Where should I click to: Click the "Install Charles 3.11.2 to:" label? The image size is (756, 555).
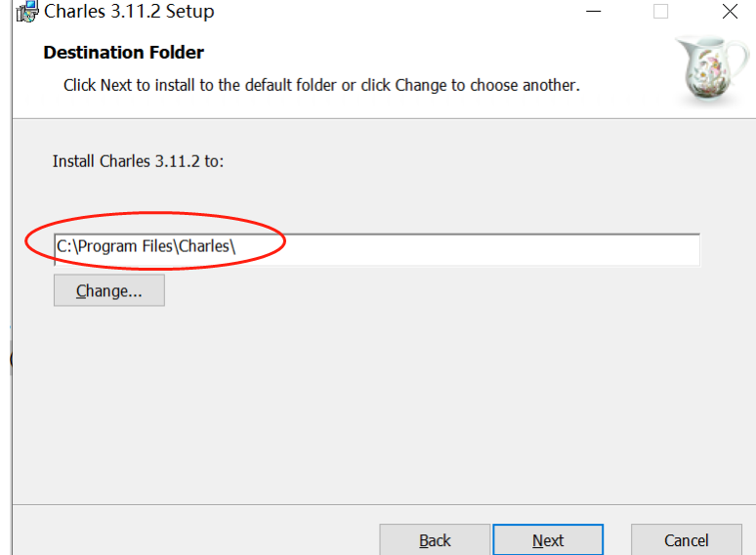(138, 160)
